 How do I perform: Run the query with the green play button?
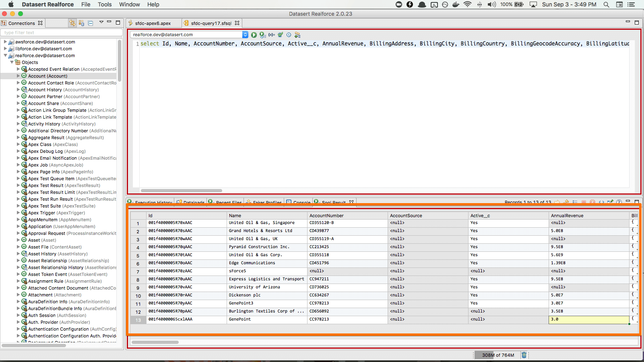tap(254, 35)
